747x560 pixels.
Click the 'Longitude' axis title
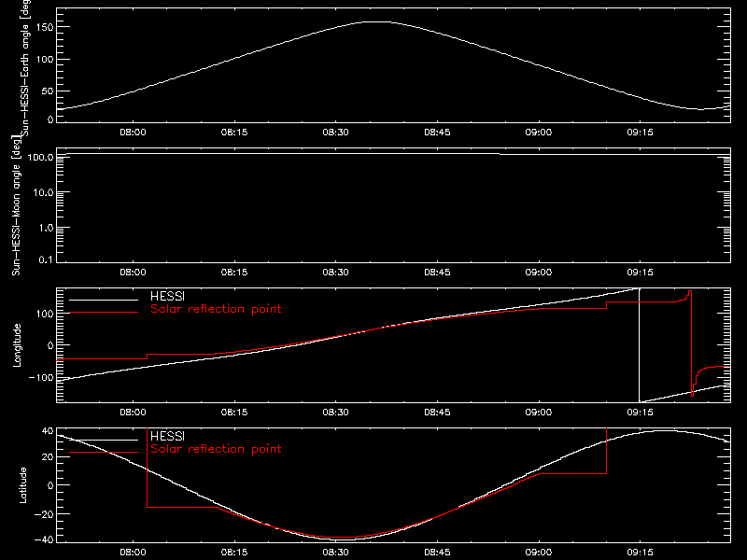point(17,345)
